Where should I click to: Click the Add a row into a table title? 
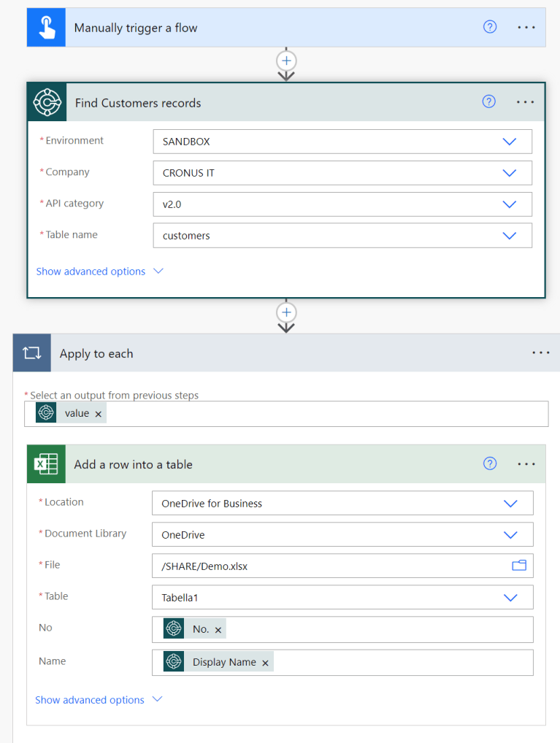pos(133,464)
